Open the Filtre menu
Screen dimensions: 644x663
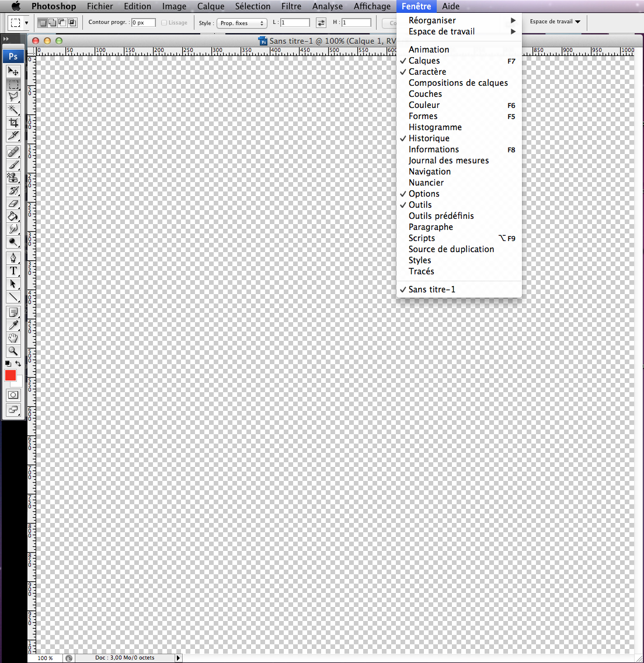[x=291, y=6]
